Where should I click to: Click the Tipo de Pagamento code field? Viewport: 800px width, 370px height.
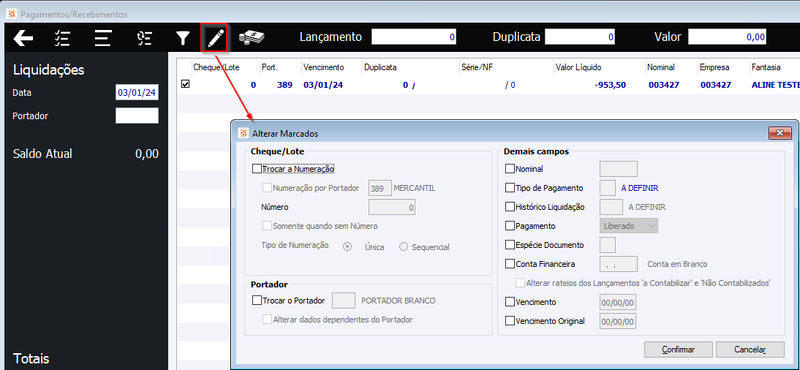607,188
